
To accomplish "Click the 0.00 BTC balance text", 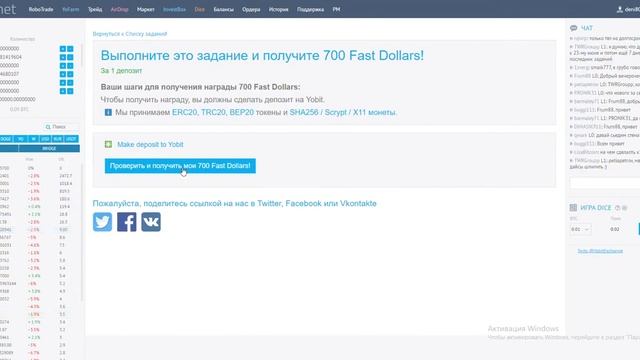I will point(19,109).
